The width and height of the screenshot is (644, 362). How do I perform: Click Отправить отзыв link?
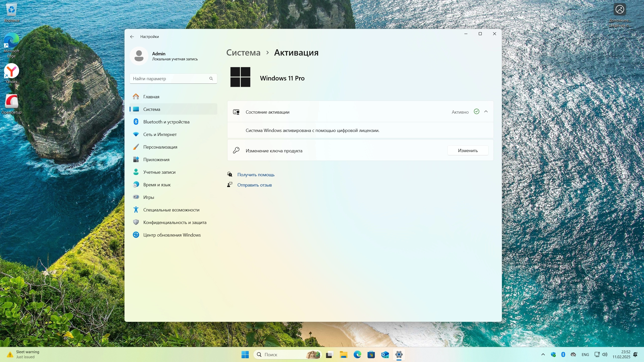(x=254, y=185)
